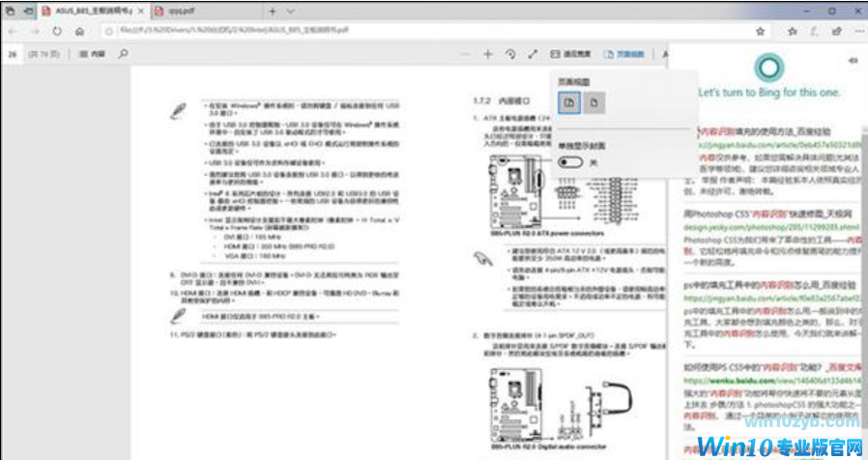Close the ASUS_B85 PDF tab
This screenshot has height=460, width=868.
(x=141, y=11)
